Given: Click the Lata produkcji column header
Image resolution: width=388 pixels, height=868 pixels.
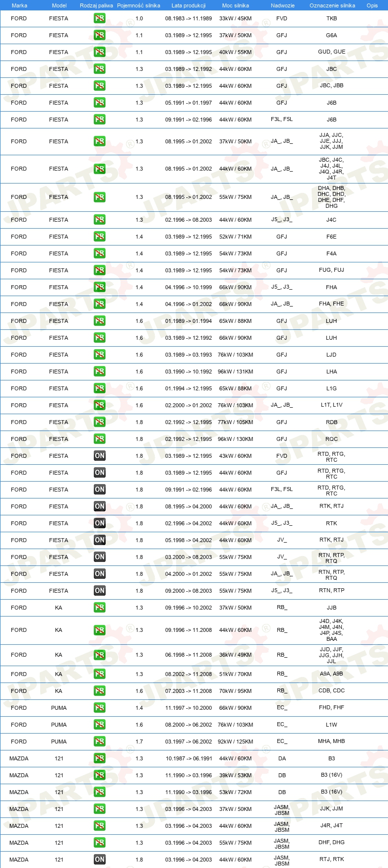Looking at the screenshot, I should tap(189, 5).
